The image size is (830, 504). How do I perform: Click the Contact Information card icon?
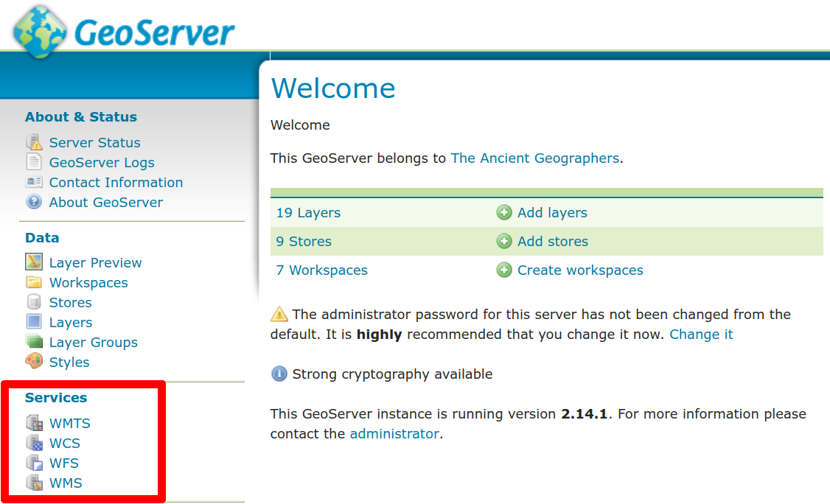(34, 182)
